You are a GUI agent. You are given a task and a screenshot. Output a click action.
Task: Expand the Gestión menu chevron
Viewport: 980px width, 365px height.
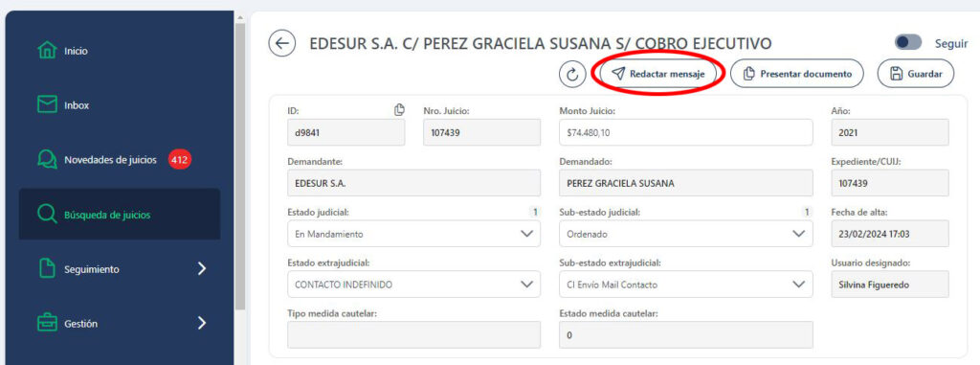pos(201,323)
